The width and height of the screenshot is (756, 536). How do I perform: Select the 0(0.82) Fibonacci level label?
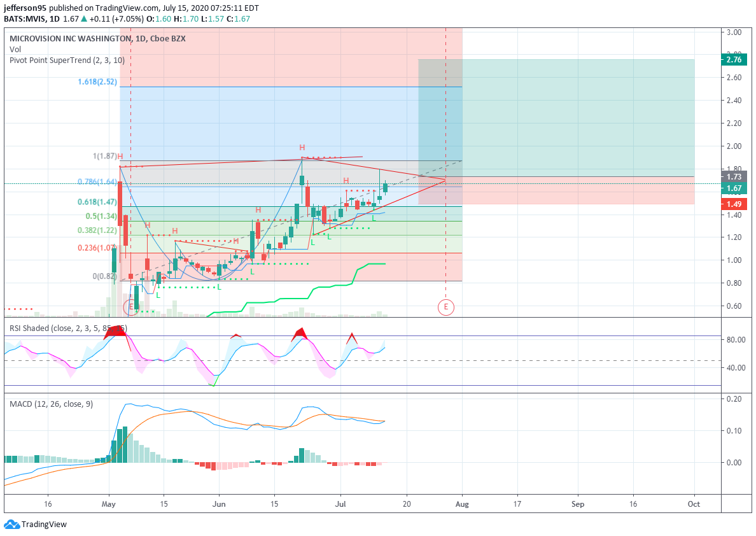(x=104, y=276)
